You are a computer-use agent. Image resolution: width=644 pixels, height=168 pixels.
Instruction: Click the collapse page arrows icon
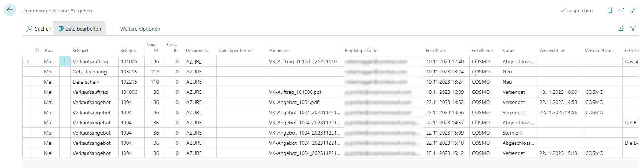point(633,11)
